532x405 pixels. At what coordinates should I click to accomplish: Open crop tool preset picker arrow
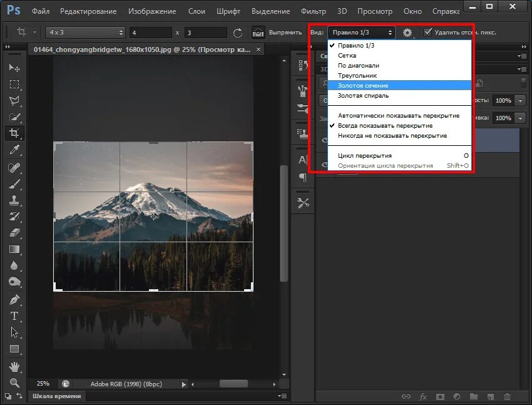coord(34,33)
